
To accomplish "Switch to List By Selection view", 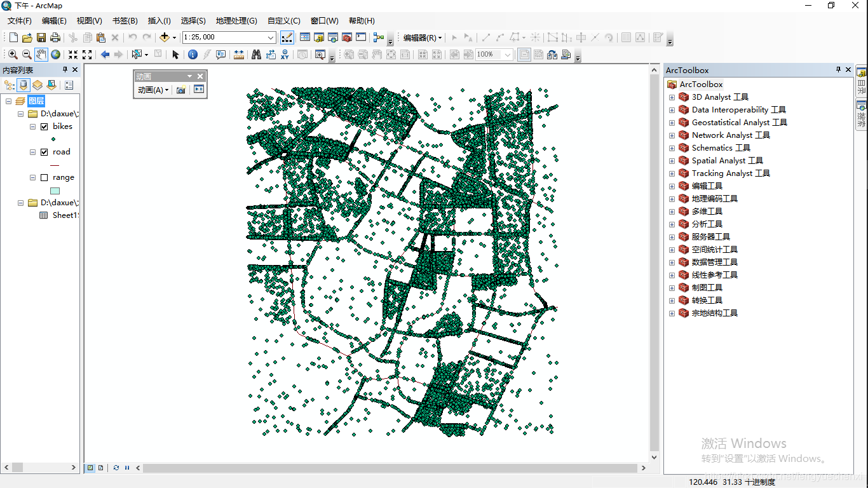I will 51,85.
